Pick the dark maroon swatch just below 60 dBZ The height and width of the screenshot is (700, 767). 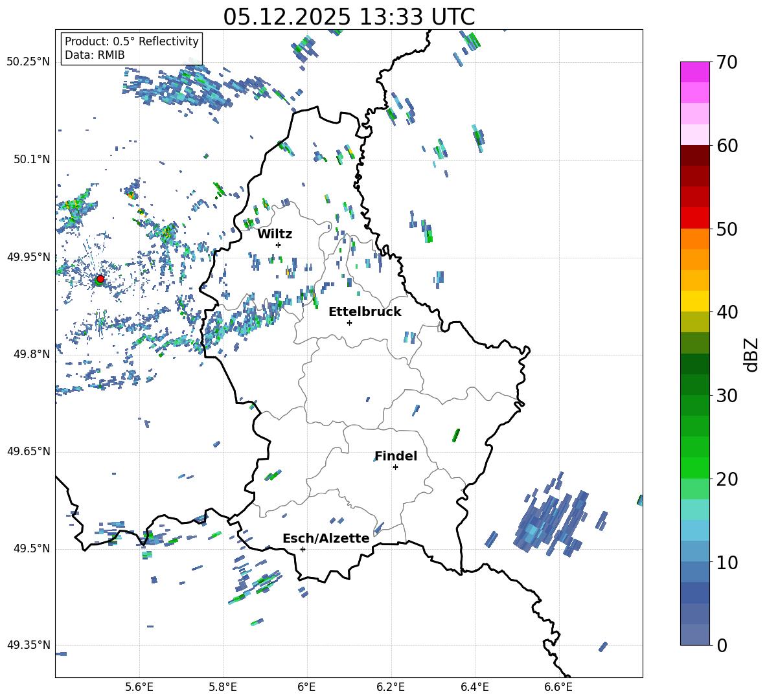tap(694, 155)
